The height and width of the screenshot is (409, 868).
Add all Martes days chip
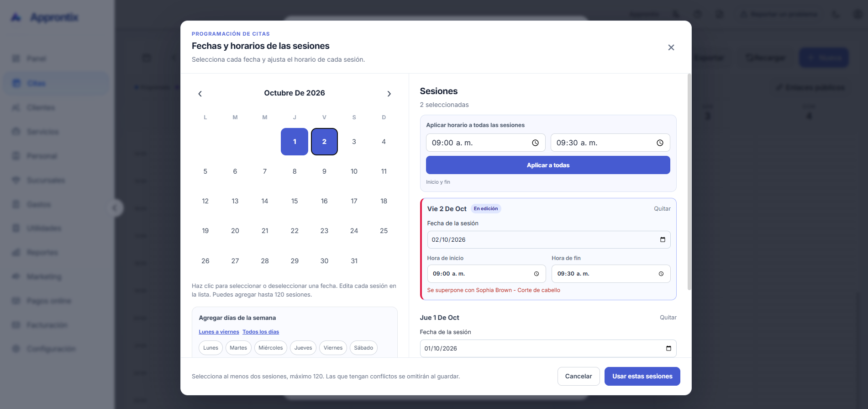click(238, 348)
